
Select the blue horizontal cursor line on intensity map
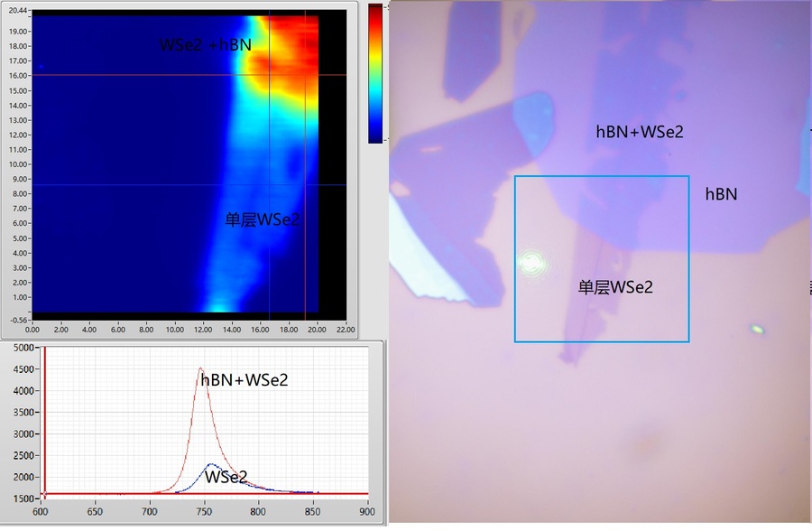tap(135, 185)
